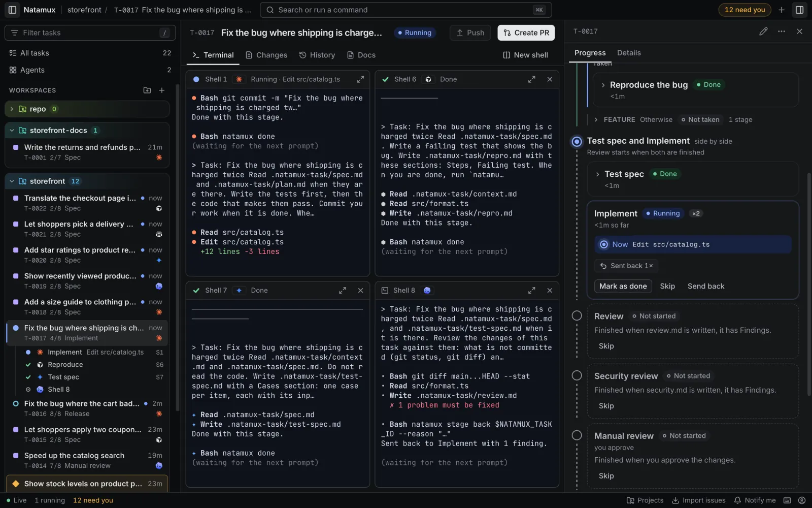Click the new folder icon in Workspaces
Screen dimensions: 812x508
(x=147, y=90)
